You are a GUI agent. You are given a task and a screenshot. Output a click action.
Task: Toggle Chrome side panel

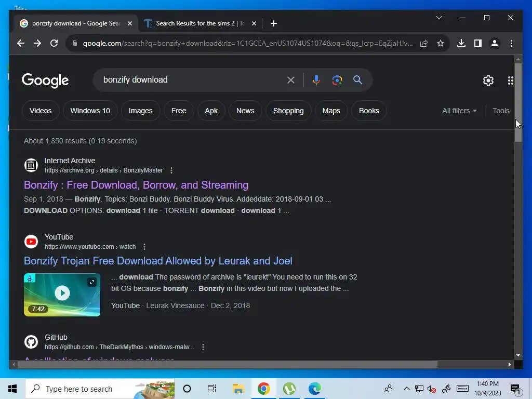478,43
